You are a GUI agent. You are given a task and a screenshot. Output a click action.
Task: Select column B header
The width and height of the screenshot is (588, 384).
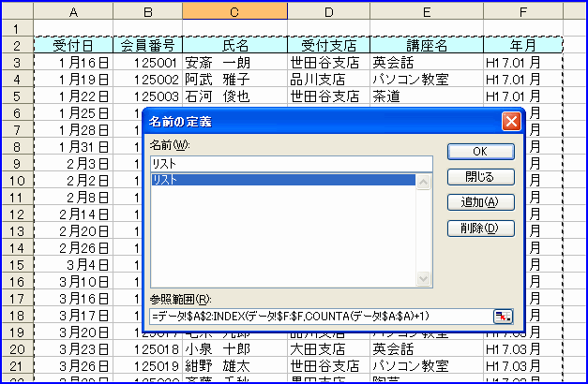pyautogui.click(x=148, y=11)
